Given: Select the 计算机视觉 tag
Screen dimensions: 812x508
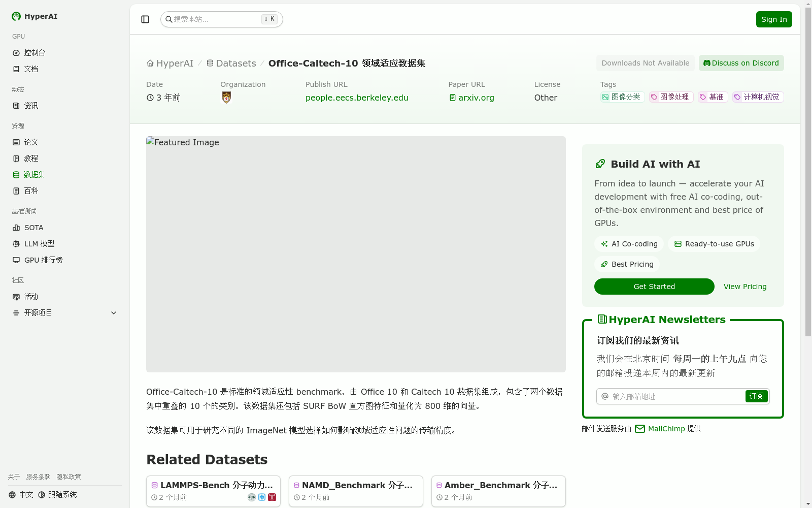Looking at the screenshot, I should pyautogui.click(x=758, y=97).
